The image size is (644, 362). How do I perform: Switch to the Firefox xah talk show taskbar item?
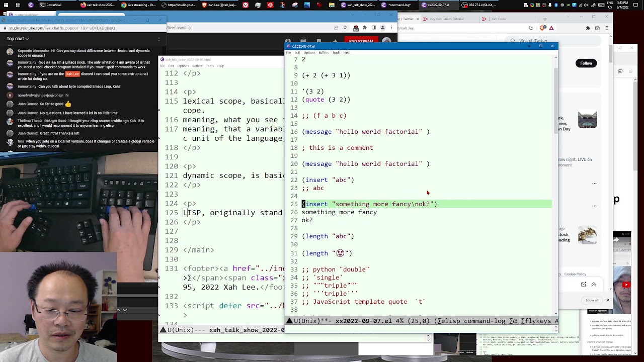97,5
